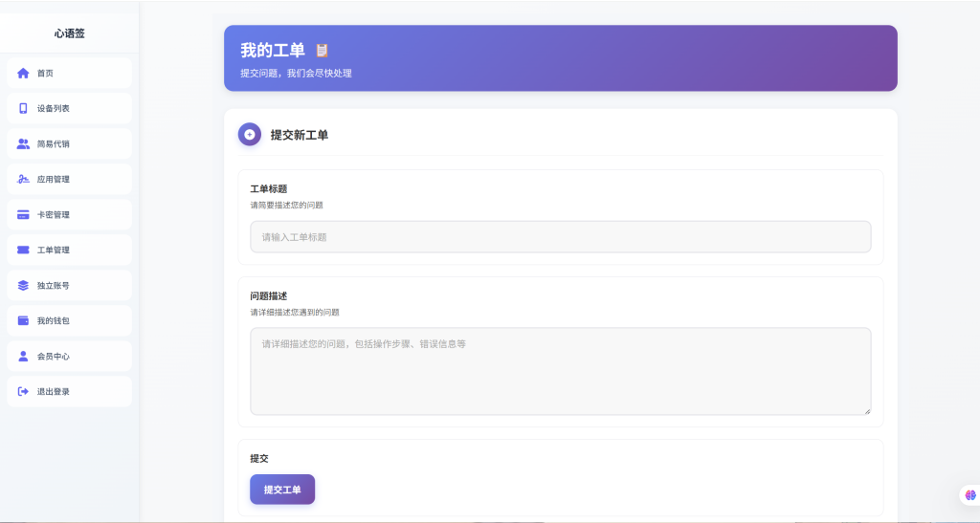Click the 请简要描述您的问题 hint text
980x523 pixels.
click(287, 205)
